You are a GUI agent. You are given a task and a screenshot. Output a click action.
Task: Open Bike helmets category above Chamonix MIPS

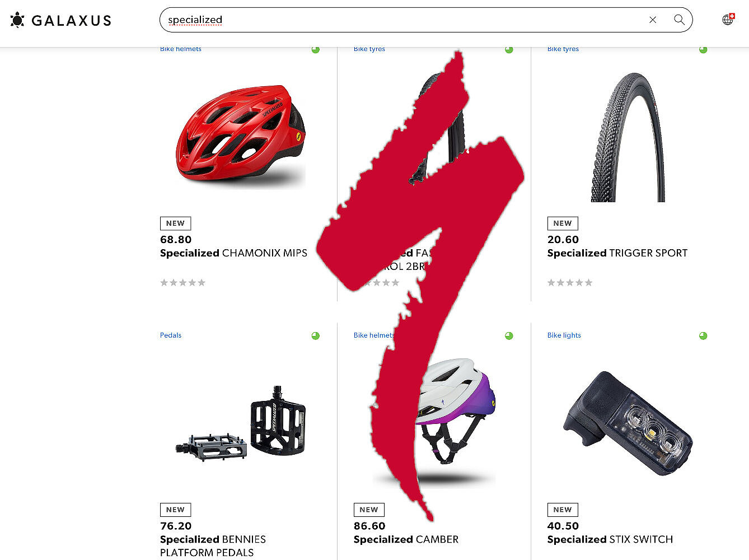pyautogui.click(x=180, y=49)
